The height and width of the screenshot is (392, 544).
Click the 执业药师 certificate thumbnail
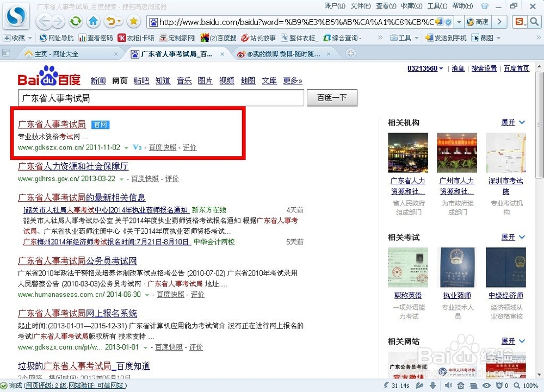(x=457, y=267)
